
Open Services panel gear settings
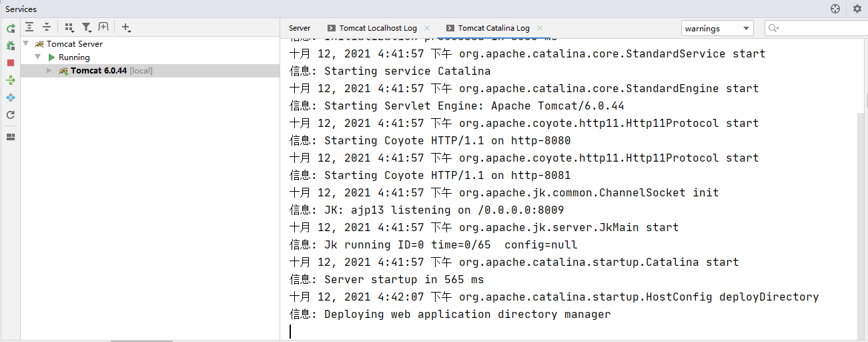coord(857,9)
